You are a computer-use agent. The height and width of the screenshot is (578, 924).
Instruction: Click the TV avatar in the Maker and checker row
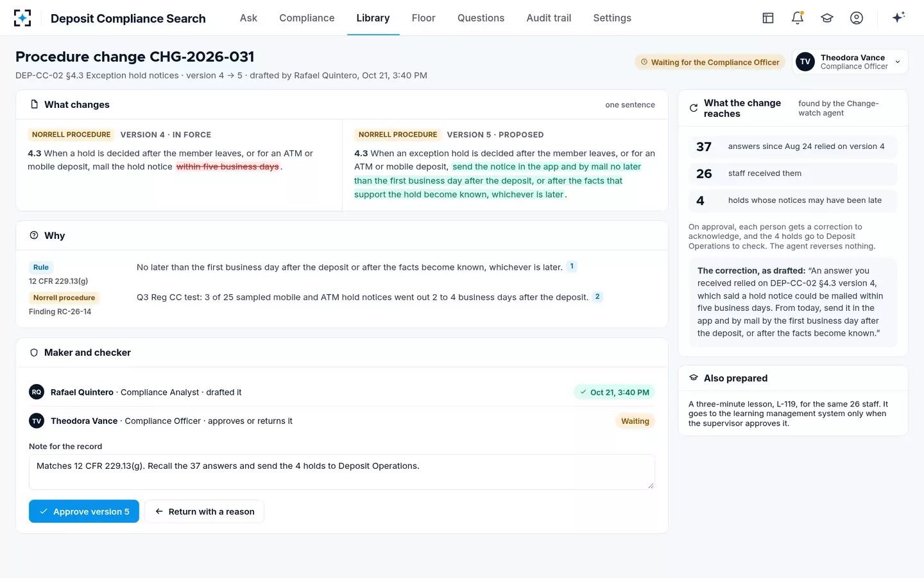pos(37,421)
